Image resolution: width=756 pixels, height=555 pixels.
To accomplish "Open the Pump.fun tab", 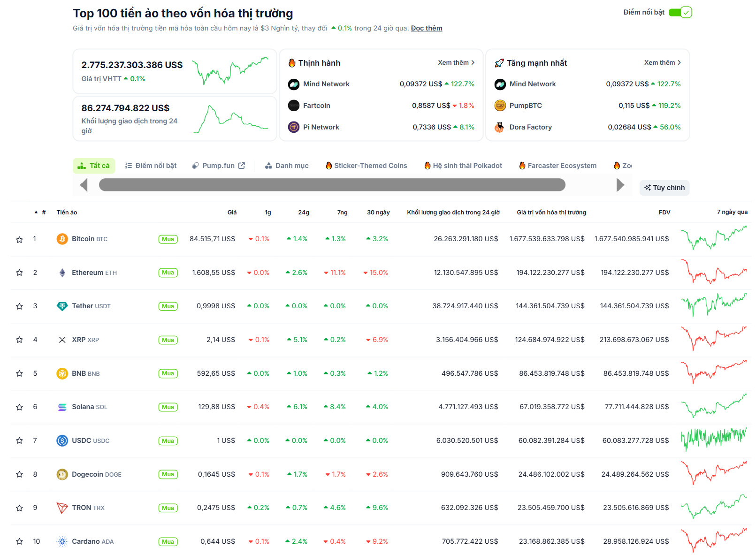I will tap(219, 166).
